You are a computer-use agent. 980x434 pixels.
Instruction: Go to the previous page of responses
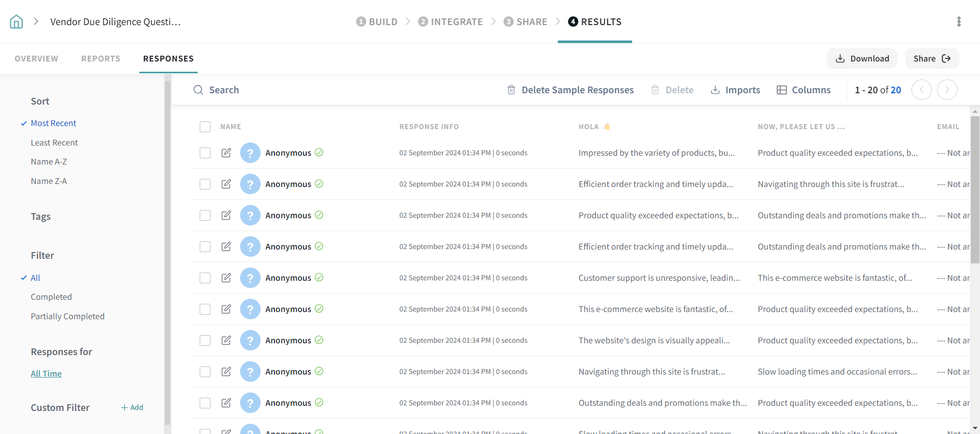[x=921, y=90]
